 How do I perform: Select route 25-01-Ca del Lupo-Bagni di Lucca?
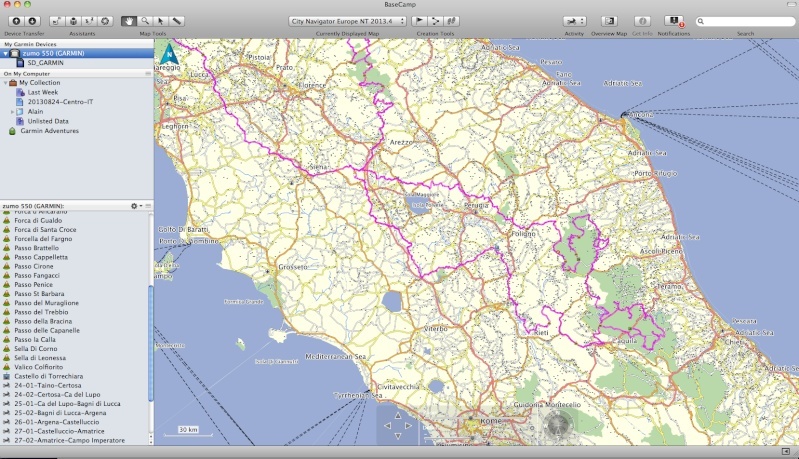click(67, 404)
